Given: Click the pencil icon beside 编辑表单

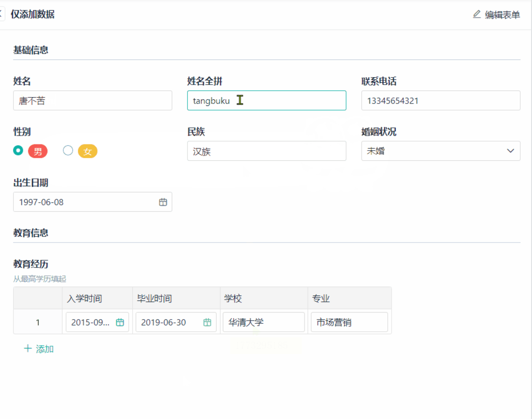Looking at the screenshot, I should (x=477, y=14).
